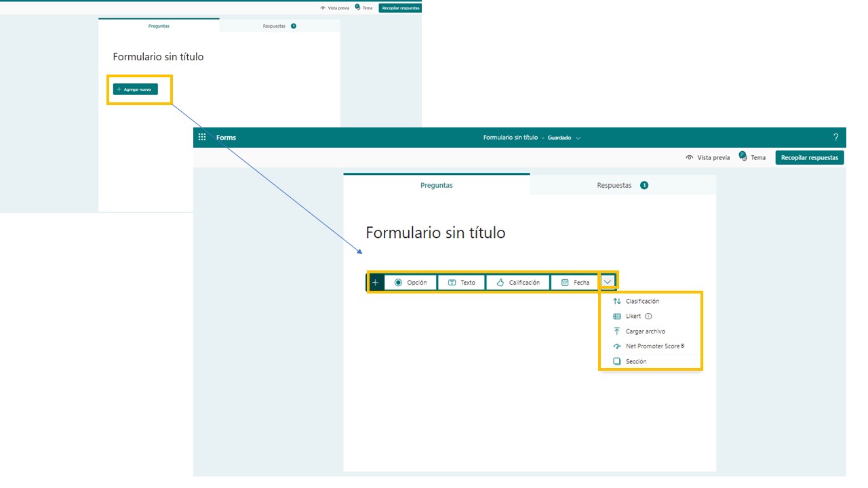Expand more question types chevron
868x488 pixels.
[608, 282]
